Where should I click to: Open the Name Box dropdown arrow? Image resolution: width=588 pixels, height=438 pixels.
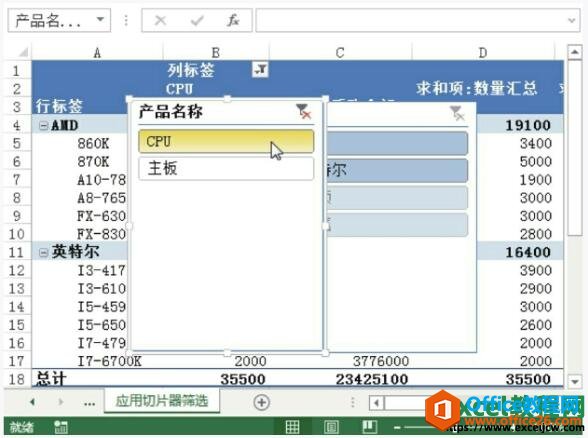(100, 20)
